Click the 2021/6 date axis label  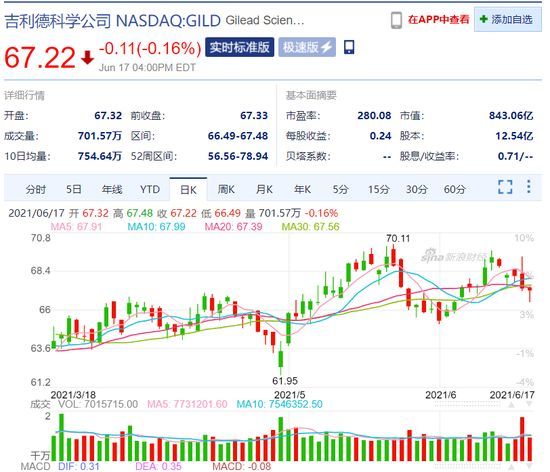pos(441,395)
